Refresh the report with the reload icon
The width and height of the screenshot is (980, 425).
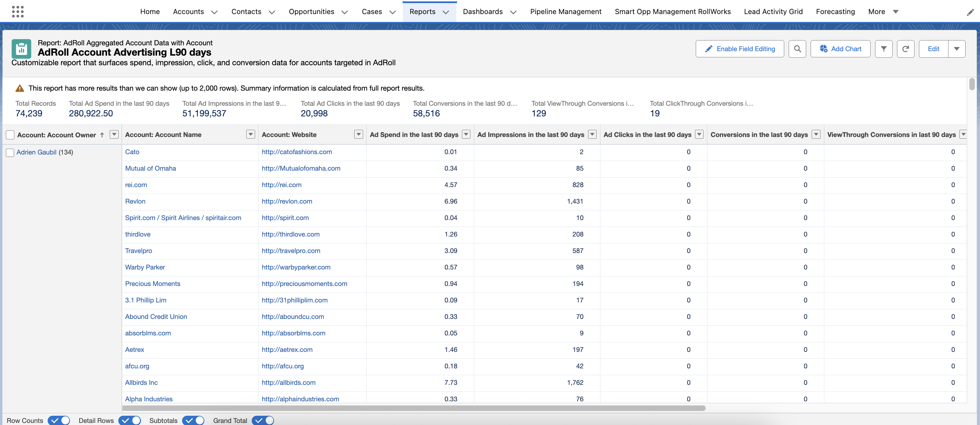click(906, 49)
